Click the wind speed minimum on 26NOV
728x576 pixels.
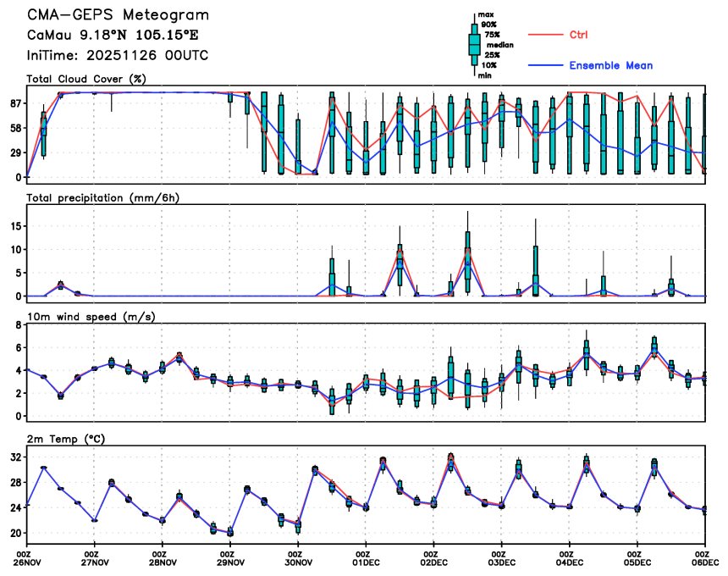(x=61, y=396)
